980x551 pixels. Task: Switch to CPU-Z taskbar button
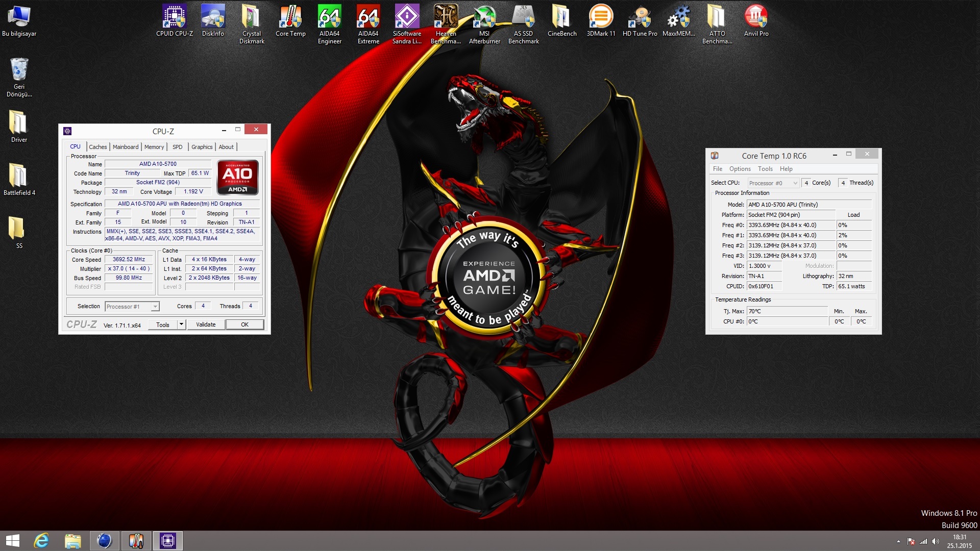click(167, 541)
